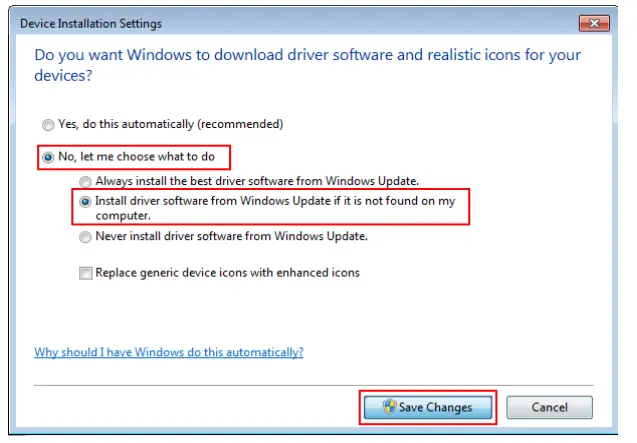
Task: Choose 'Always install the best driver software' radio
Action: [85, 181]
